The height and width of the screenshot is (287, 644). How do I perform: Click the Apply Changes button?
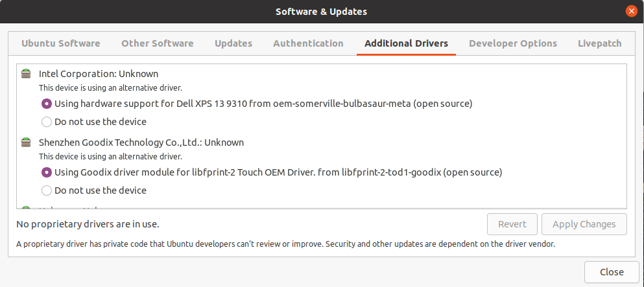tap(584, 224)
